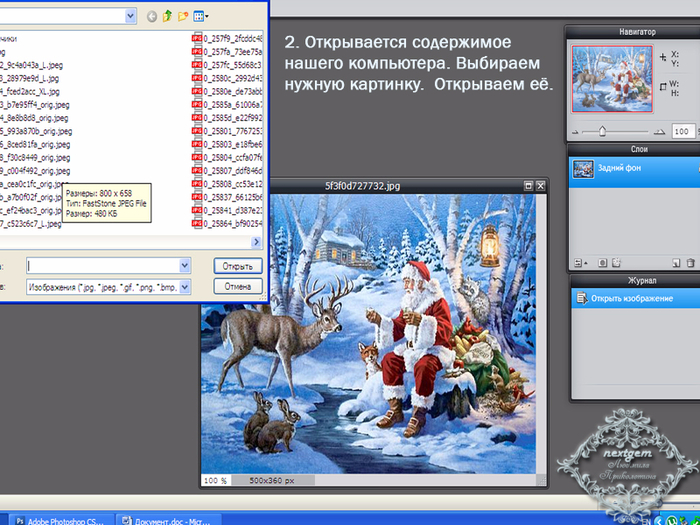
Task: Click the file list horizontal scrollbar right arrow
Action: click(256, 242)
